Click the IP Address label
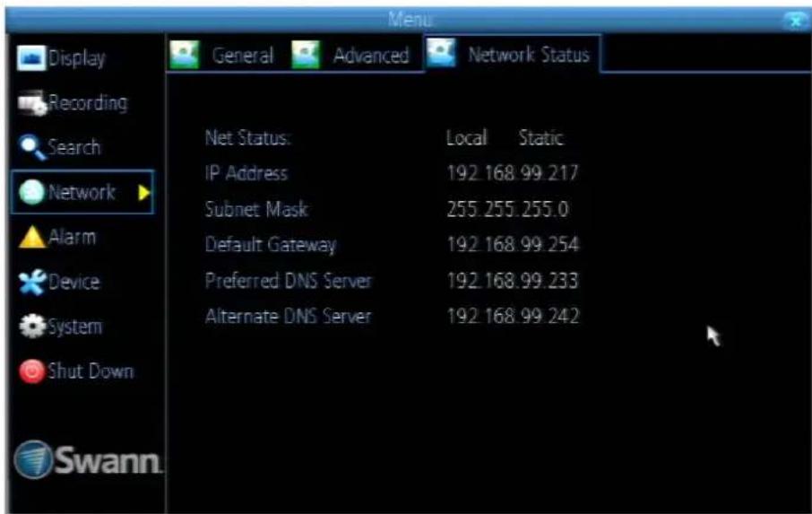 [246, 173]
